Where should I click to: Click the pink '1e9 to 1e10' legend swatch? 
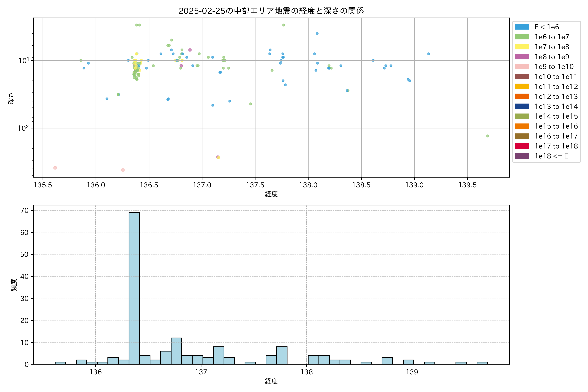point(522,67)
